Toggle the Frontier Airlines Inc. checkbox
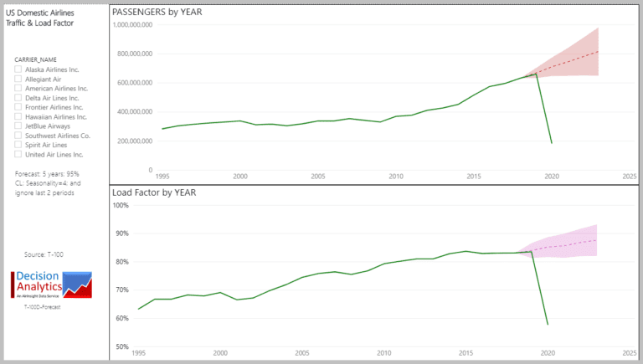The image size is (643, 364). click(x=18, y=107)
